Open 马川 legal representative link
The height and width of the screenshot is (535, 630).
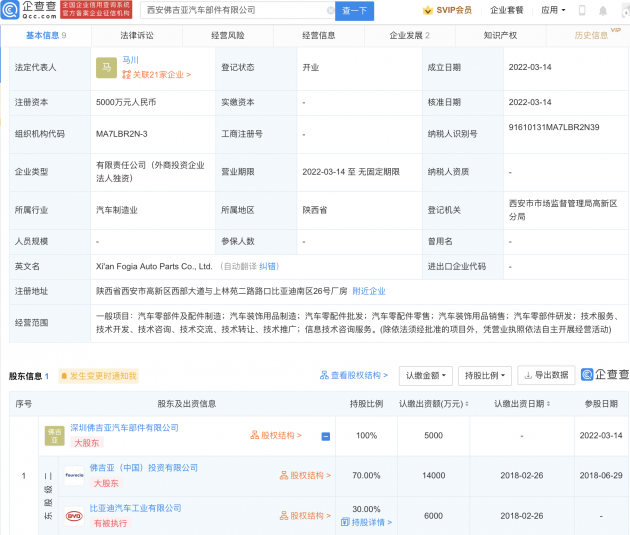coord(130,60)
